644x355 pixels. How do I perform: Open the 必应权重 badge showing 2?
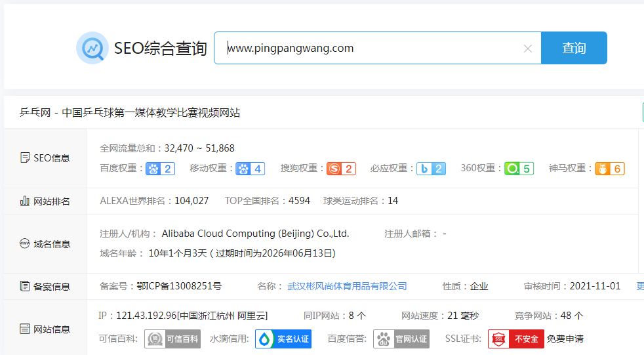(x=431, y=169)
